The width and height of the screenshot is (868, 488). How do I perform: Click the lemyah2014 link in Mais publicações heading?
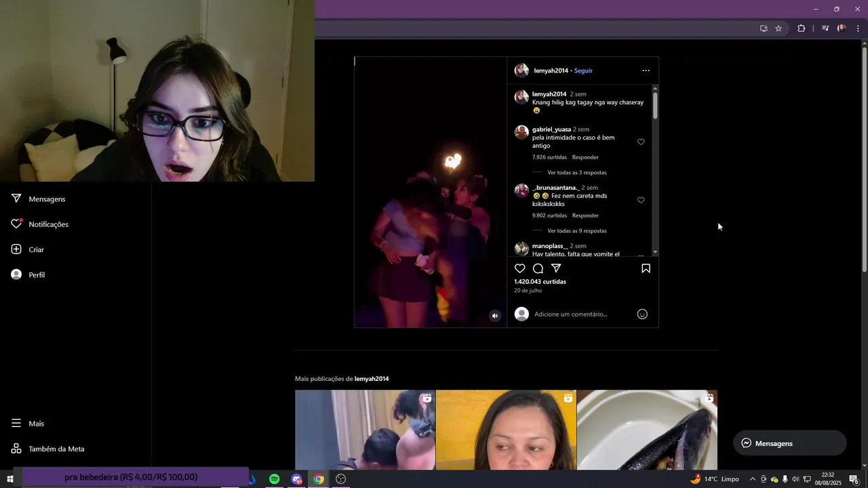[372, 378]
